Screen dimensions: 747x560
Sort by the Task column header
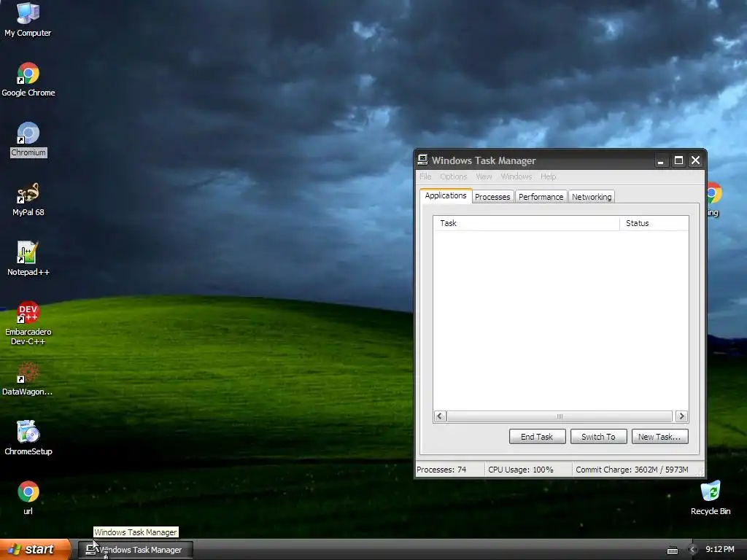(527, 223)
